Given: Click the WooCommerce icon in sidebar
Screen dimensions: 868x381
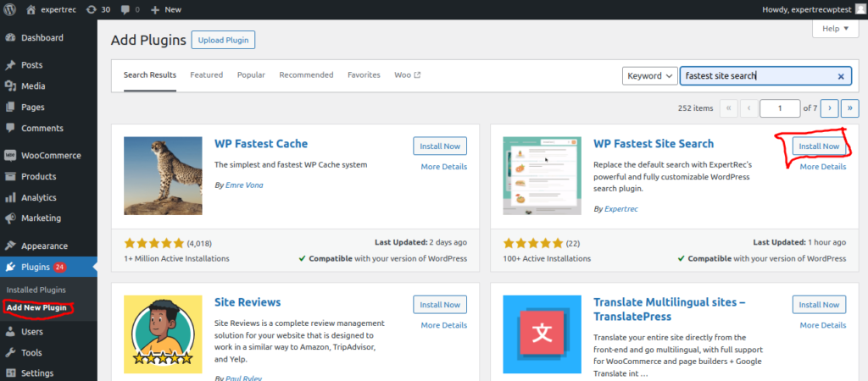Looking at the screenshot, I should click(10, 156).
